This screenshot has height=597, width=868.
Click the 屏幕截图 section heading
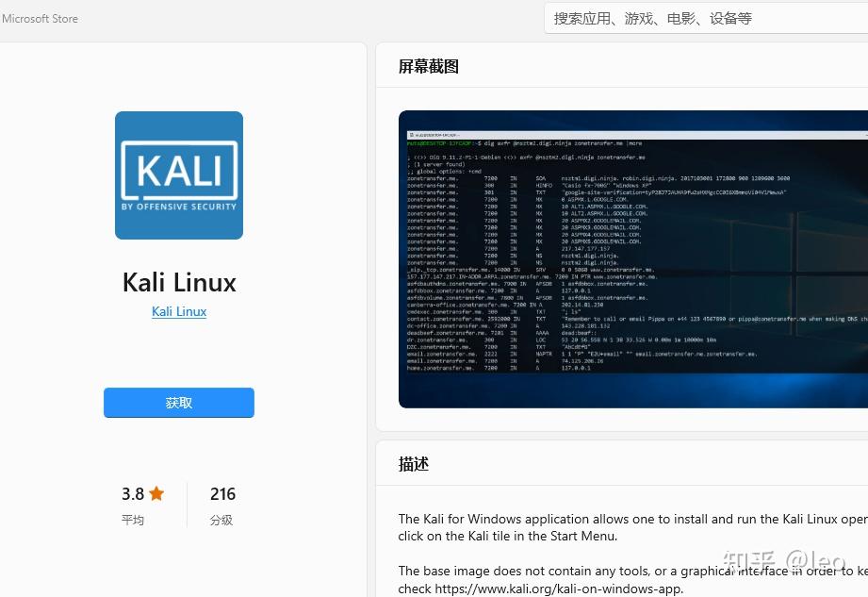pos(429,66)
